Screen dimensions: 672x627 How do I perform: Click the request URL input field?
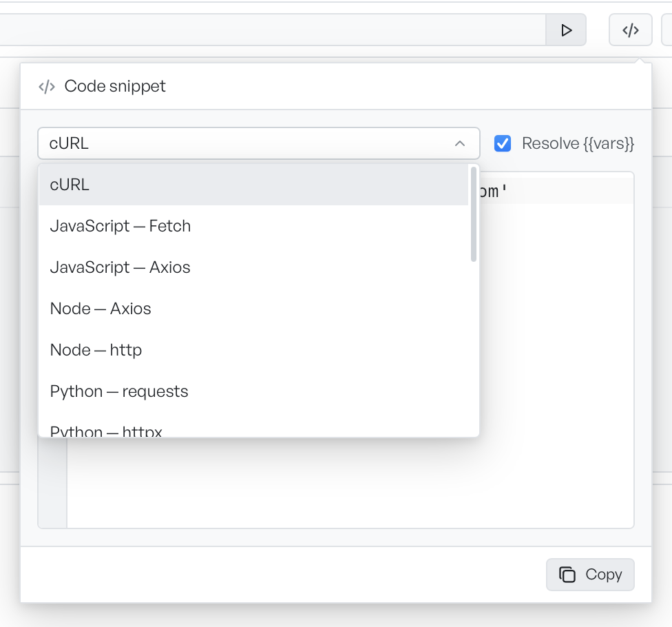point(273,30)
